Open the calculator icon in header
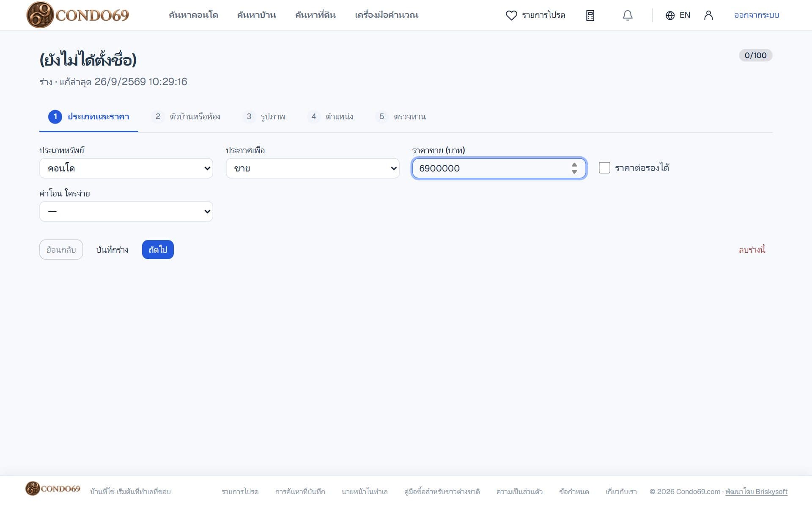The width and height of the screenshot is (812, 508). coord(590,15)
